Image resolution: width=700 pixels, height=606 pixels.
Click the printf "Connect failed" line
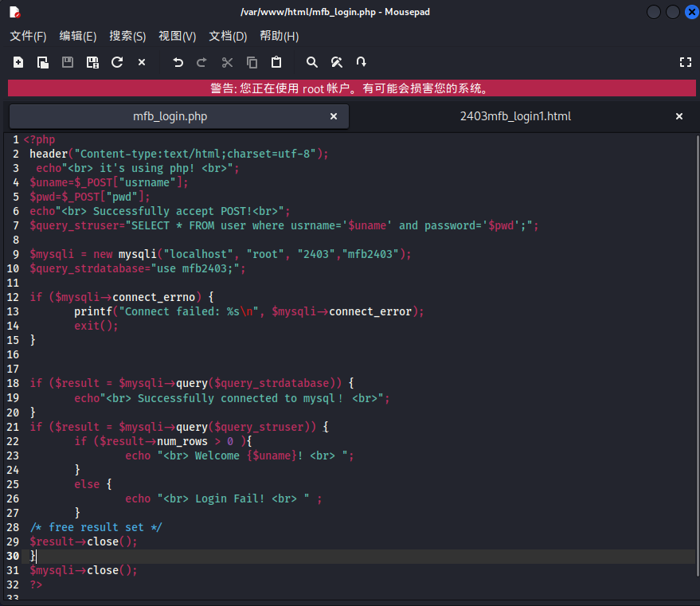click(x=249, y=311)
